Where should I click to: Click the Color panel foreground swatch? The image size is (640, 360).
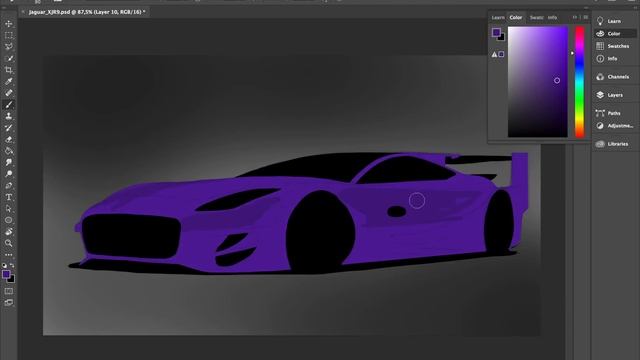(496, 32)
